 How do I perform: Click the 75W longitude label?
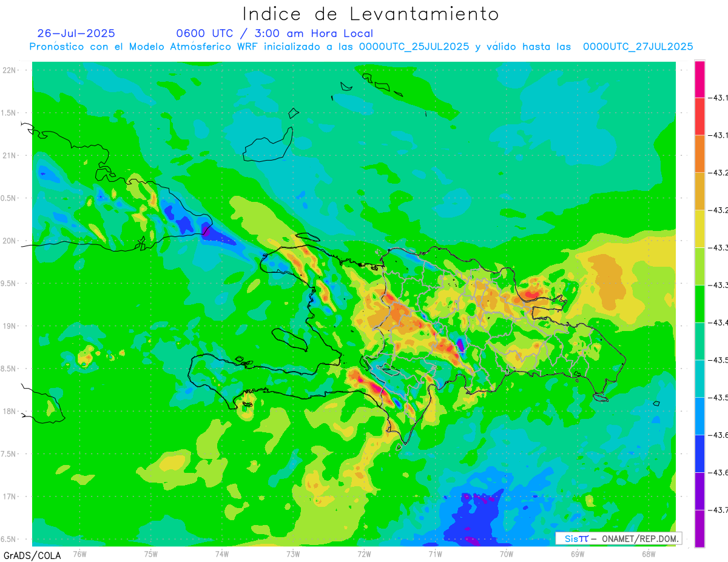coord(151,554)
